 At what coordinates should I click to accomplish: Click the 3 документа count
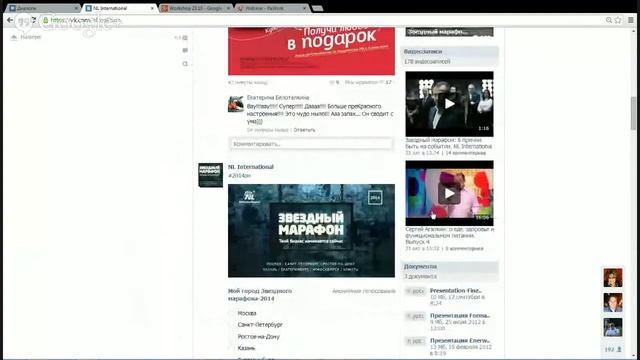[x=420, y=276]
